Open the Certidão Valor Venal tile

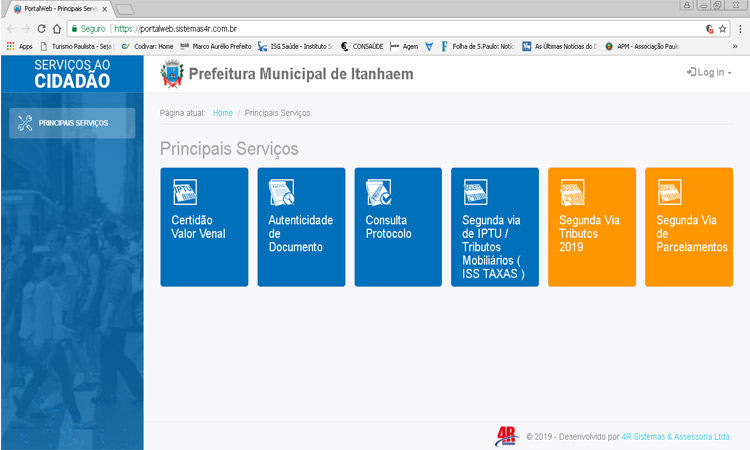pyautogui.click(x=204, y=227)
